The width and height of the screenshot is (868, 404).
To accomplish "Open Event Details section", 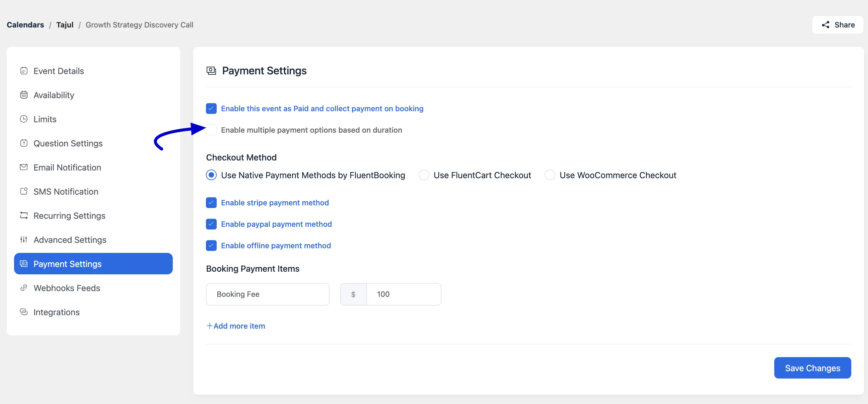I will 93,71.
